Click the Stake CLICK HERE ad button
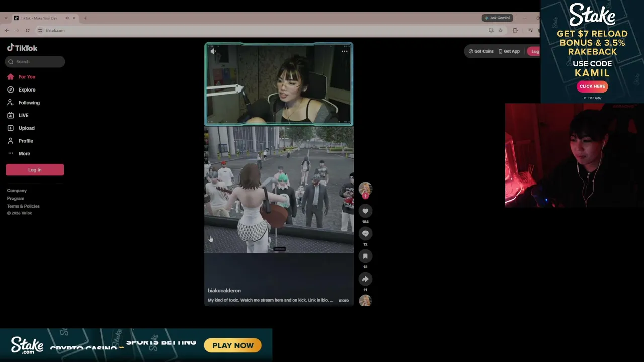Viewport: 644px width, 362px height. tap(592, 86)
